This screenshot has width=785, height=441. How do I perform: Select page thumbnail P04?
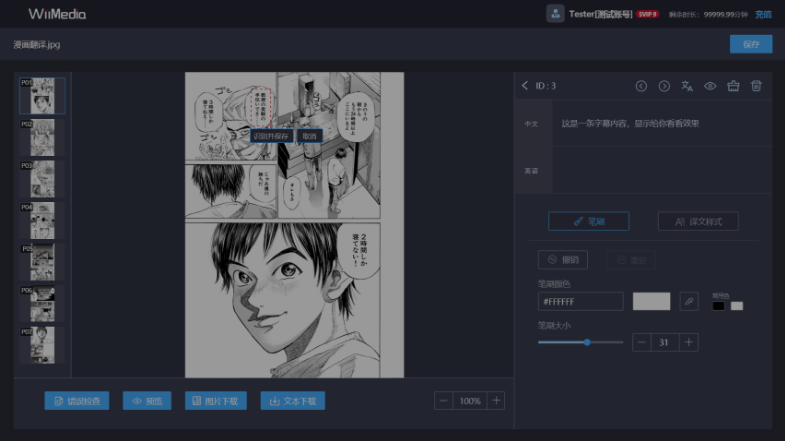(x=42, y=220)
